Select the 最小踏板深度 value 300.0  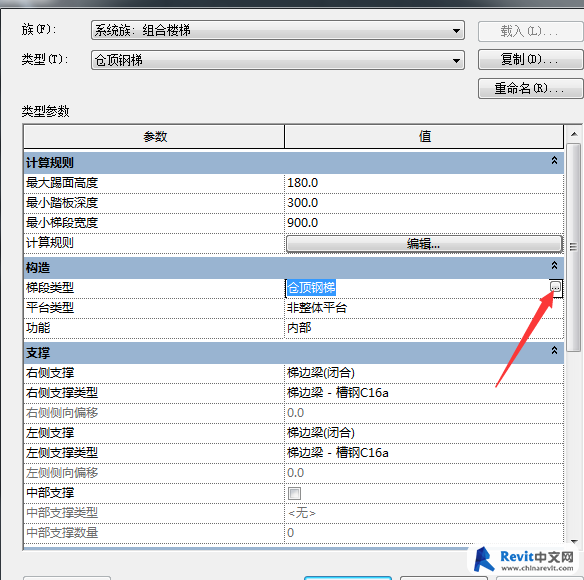point(424,203)
